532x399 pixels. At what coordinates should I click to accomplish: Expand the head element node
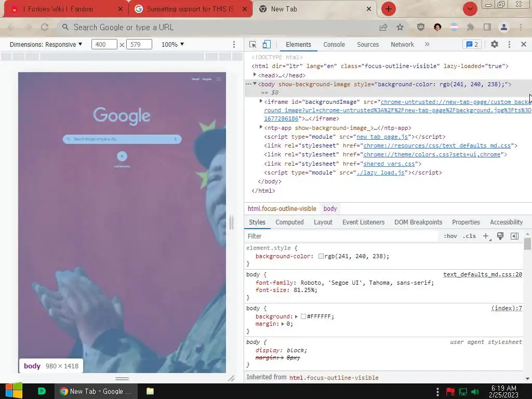pos(255,75)
